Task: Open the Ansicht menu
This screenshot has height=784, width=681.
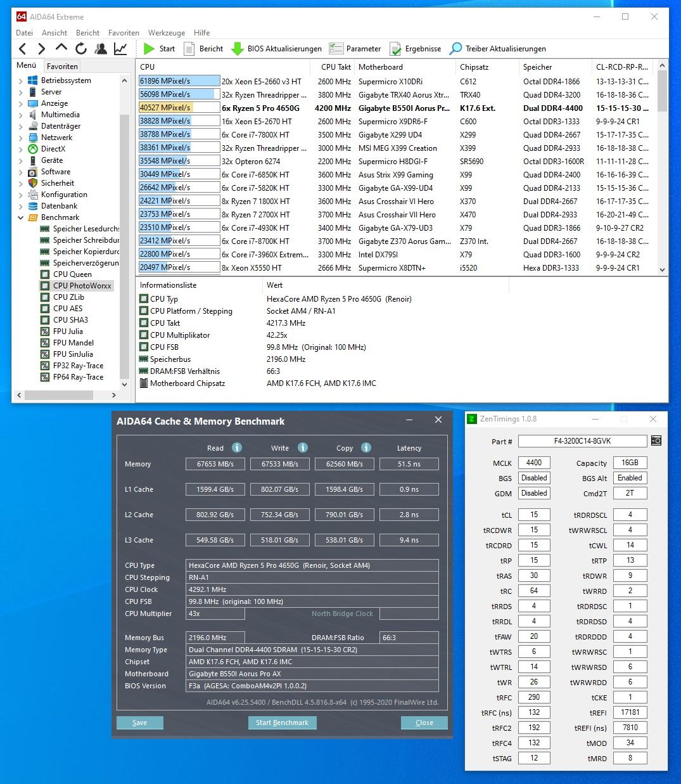Action: coord(54,32)
